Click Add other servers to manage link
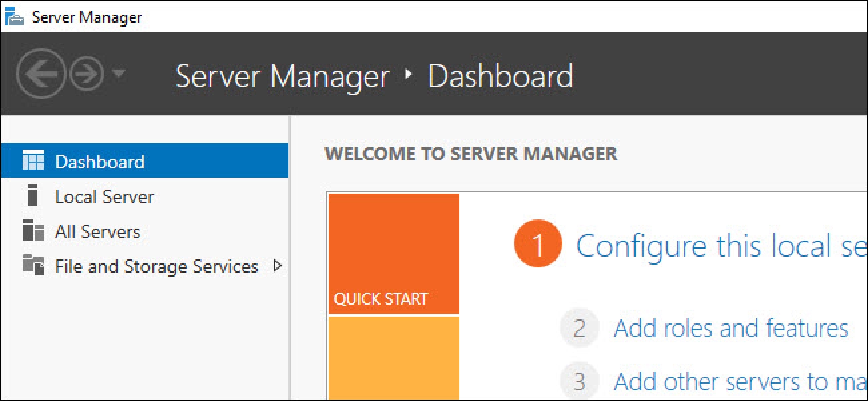 (740, 382)
